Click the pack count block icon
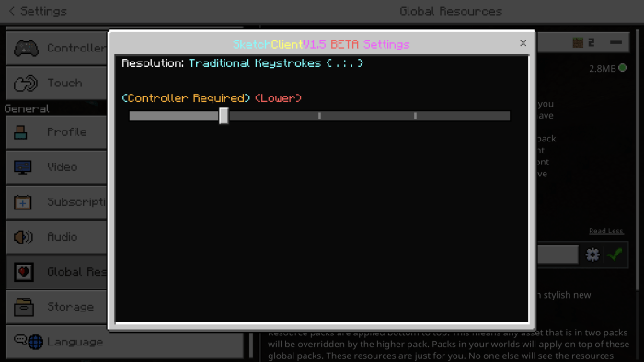This screenshot has height=362, width=644. point(578,42)
